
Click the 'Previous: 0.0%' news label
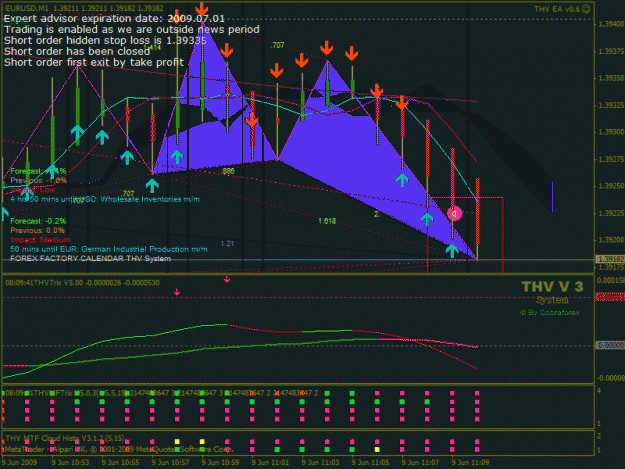(37, 230)
